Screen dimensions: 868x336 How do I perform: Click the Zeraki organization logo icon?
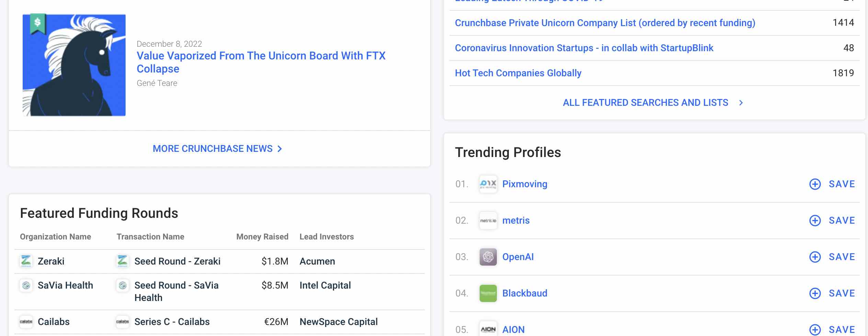26,261
